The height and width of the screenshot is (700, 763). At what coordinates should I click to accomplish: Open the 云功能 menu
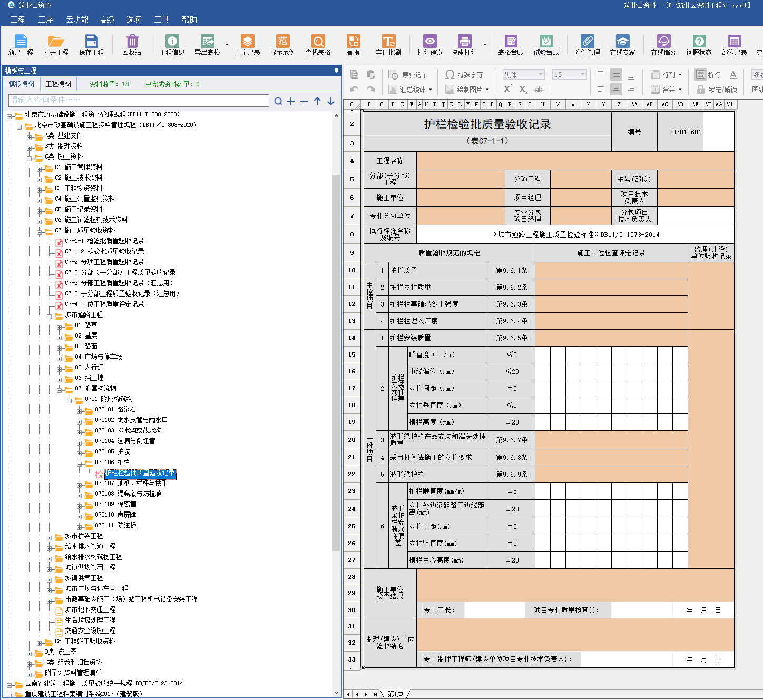[x=77, y=19]
